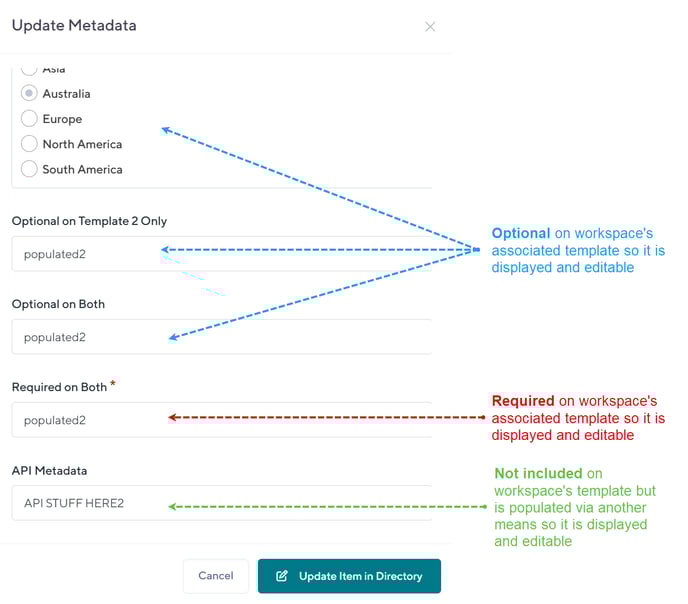Click the Update Metadata dialog title

coord(74,25)
